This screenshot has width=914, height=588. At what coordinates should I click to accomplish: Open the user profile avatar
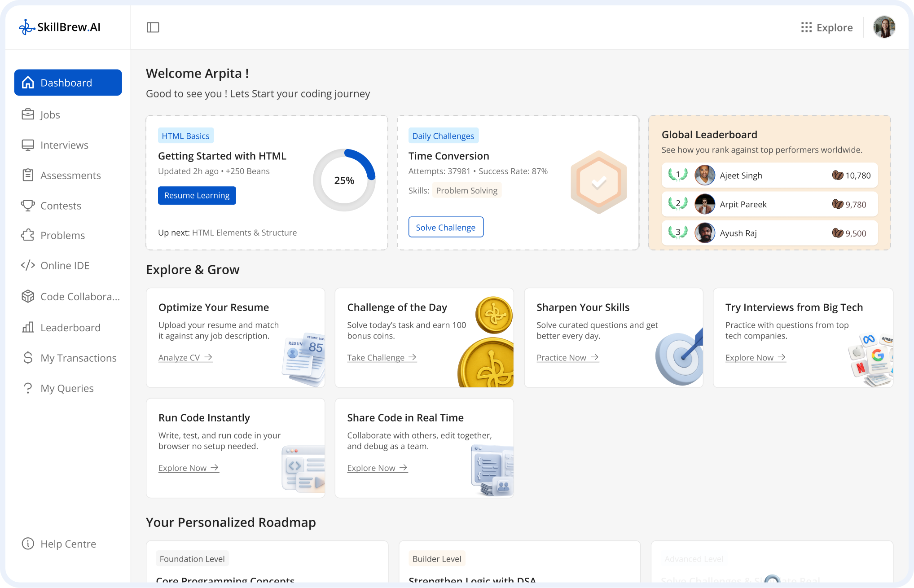coord(884,27)
